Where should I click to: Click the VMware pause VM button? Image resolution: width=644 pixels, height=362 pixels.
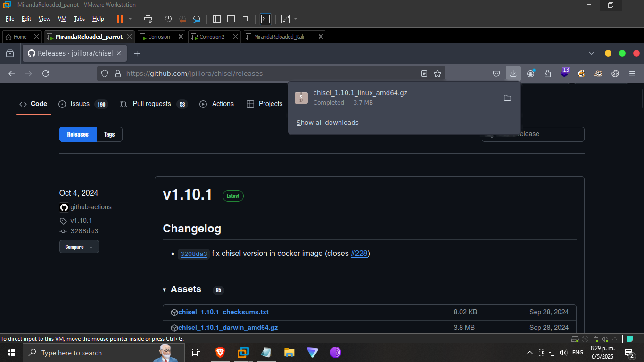click(120, 19)
